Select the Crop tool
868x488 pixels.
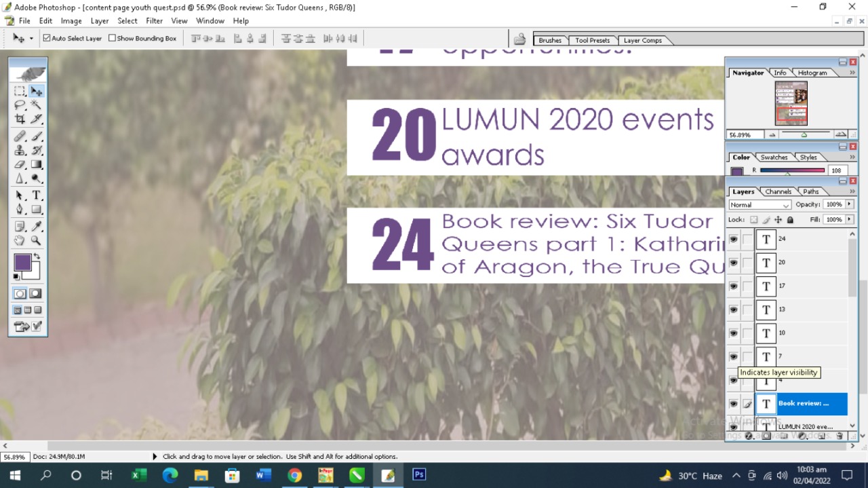click(x=20, y=119)
